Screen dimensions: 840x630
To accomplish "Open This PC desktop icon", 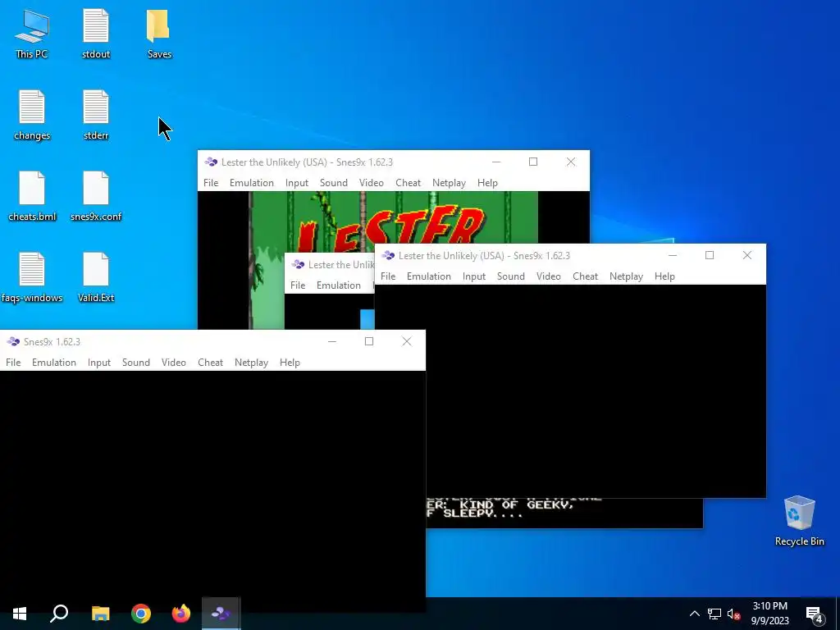I will [x=32, y=34].
